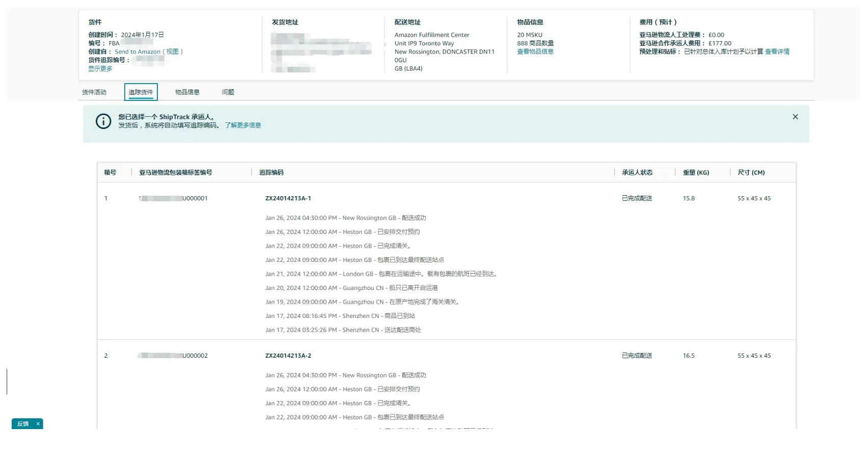Open the 查看详情 fee details link
The width and height of the screenshot is (868, 451).
pos(777,51)
